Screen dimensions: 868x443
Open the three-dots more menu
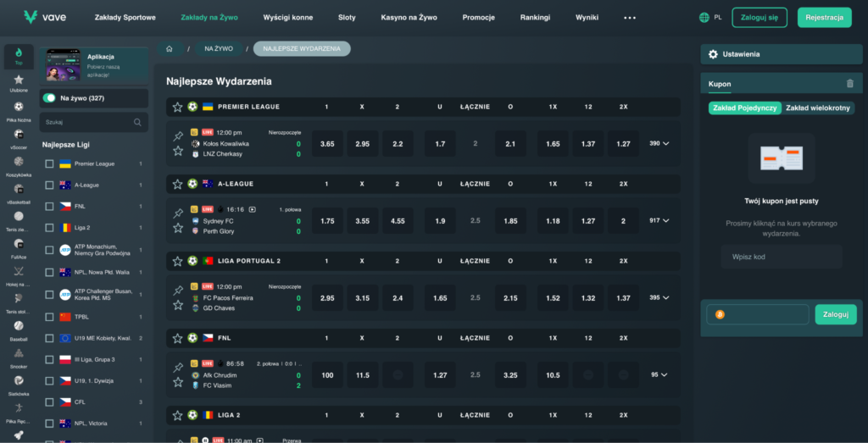tap(630, 18)
